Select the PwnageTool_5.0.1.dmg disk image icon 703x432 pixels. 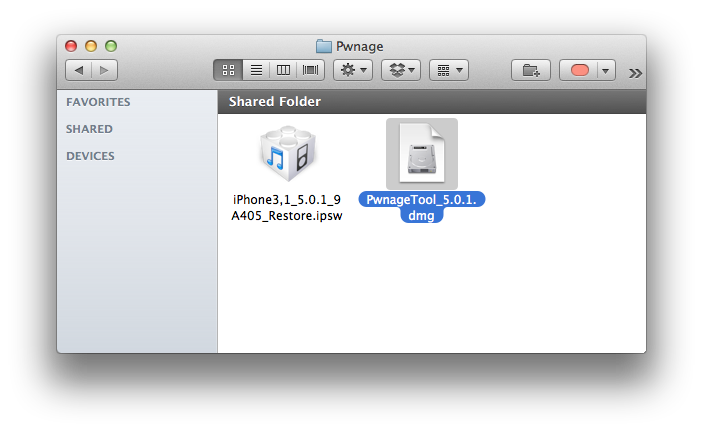tap(421, 154)
